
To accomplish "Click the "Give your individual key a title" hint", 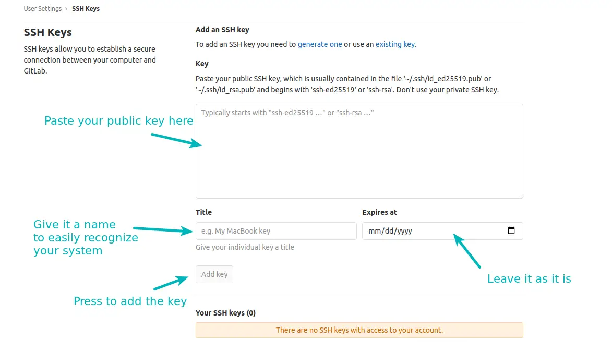I will click(x=245, y=247).
